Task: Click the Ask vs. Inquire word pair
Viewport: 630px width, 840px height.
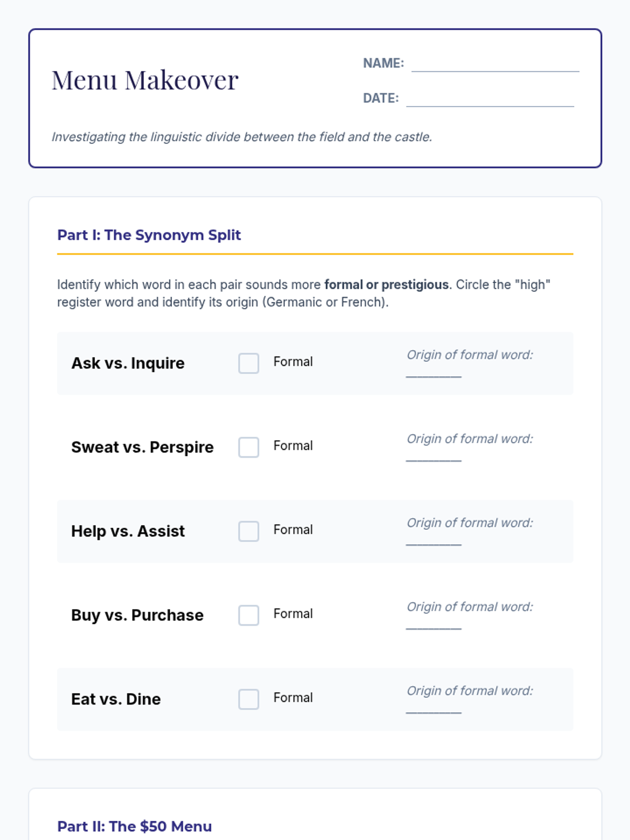Action: coord(128,363)
